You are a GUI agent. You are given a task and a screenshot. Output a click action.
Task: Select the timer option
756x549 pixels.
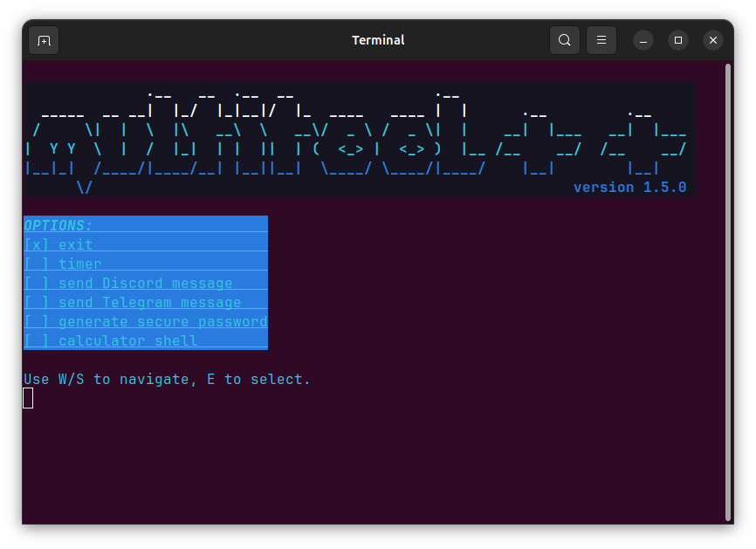[80, 264]
